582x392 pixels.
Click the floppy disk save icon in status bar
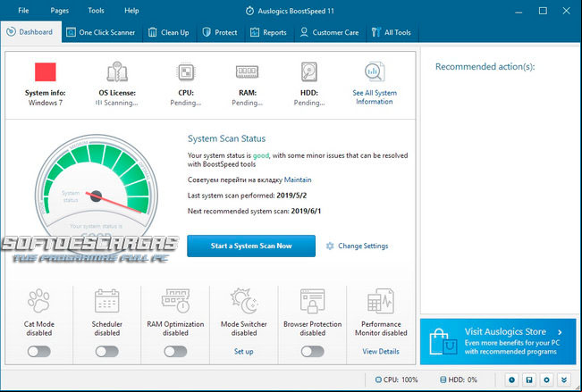tap(529, 379)
